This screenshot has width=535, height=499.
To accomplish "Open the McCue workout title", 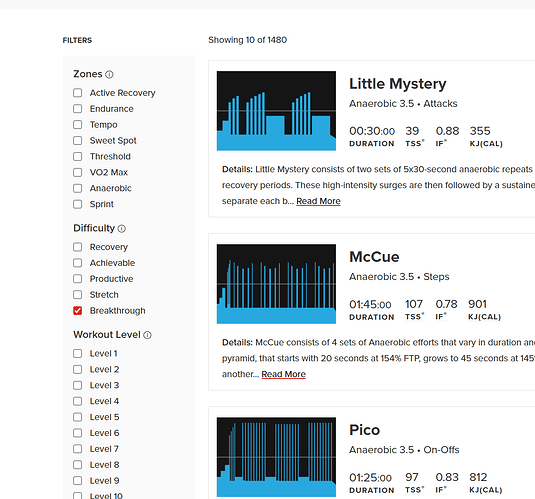I will (x=374, y=257).
